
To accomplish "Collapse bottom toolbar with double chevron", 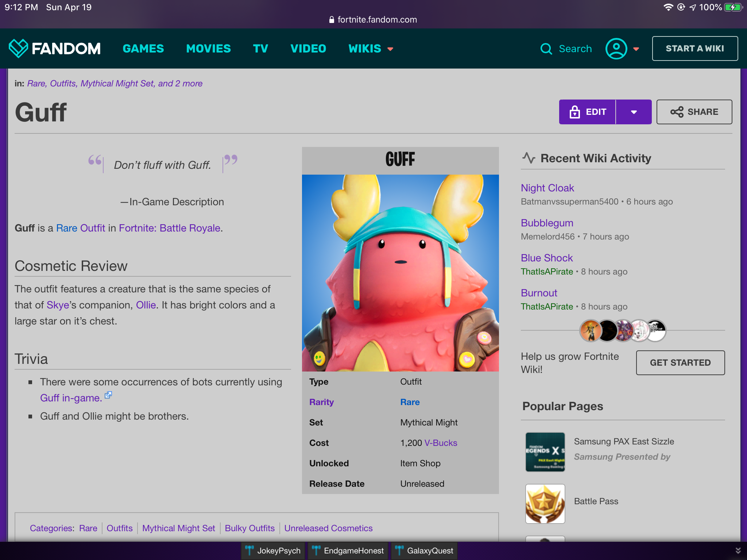I will point(738,551).
